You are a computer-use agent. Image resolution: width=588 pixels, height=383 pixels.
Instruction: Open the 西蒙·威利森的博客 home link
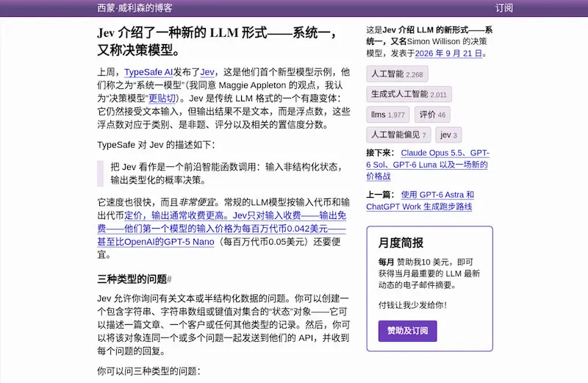coord(135,8)
